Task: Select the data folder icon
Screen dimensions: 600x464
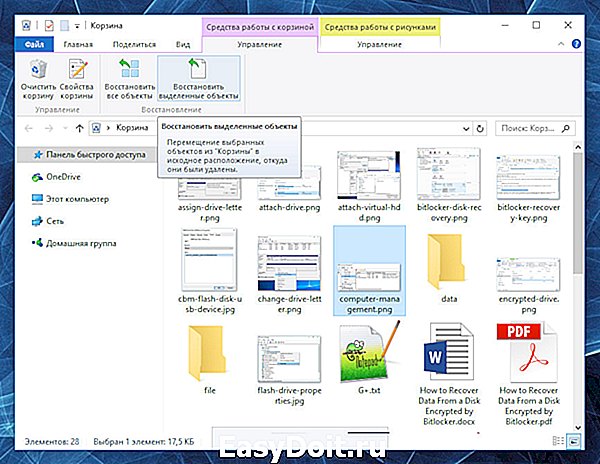Action: [x=446, y=262]
